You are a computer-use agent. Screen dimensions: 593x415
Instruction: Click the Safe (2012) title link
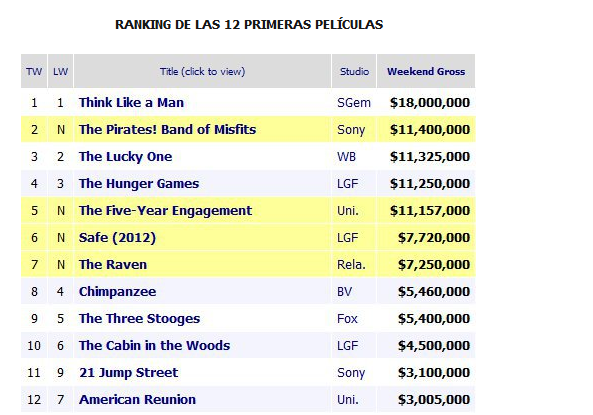[x=117, y=238]
